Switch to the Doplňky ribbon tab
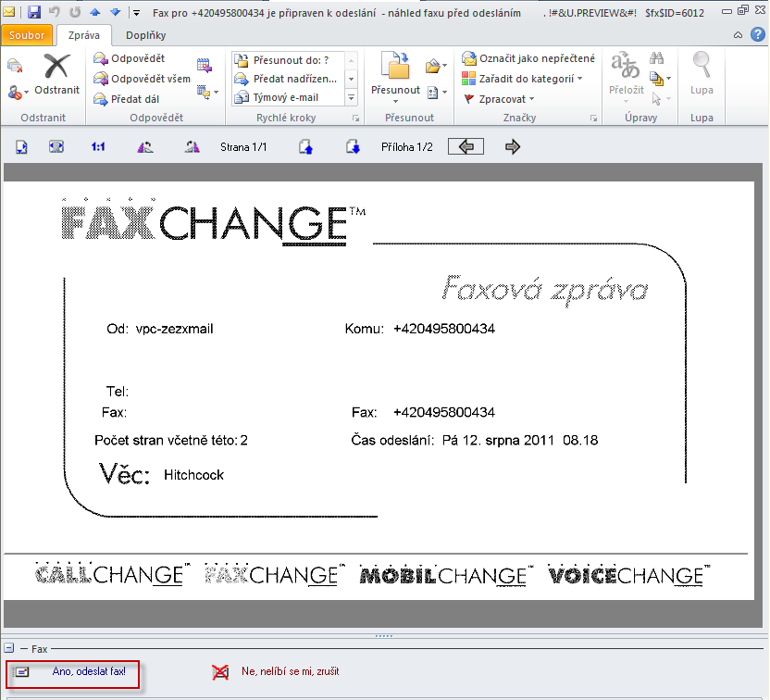This screenshot has height=700, width=770. [146, 35]
